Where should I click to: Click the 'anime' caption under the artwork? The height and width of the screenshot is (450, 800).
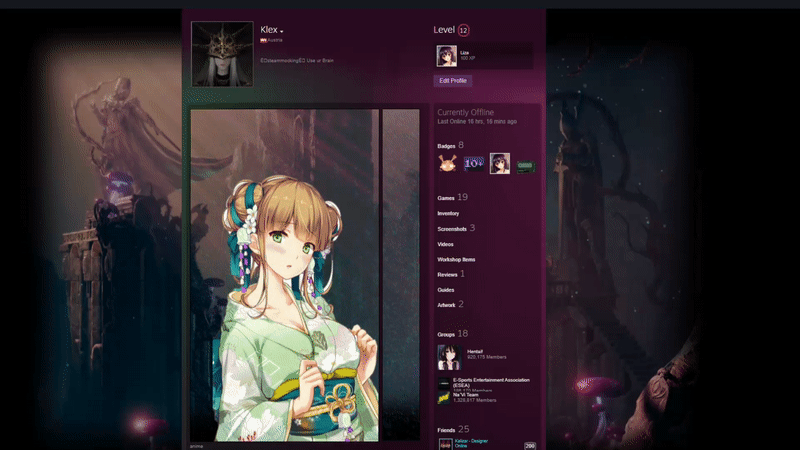pyautogui.click(x=196, y=446)
